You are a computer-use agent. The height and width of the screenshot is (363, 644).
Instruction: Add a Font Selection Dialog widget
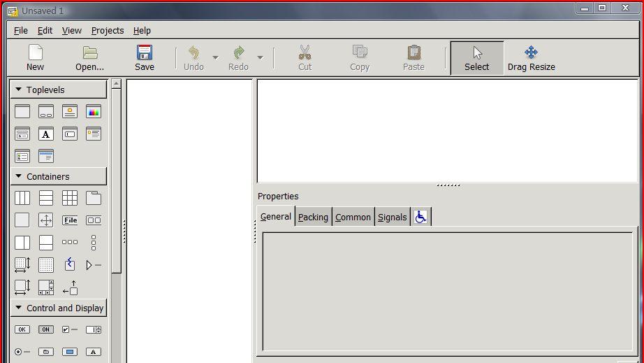46,134
